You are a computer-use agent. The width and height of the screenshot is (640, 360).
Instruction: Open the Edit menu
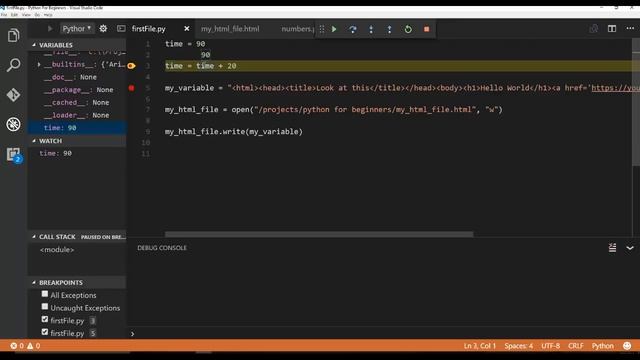coord(14,15)
